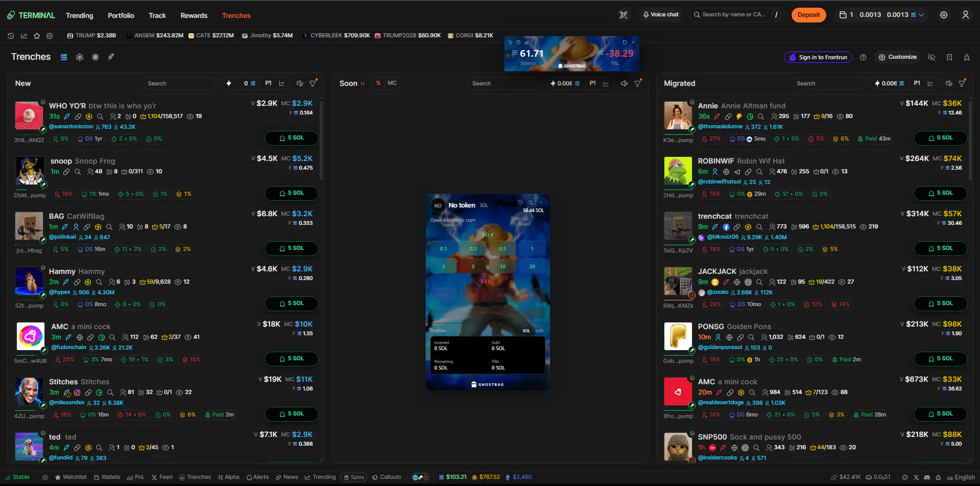This screenshot has width=980, height=486.
Task: Open the Rewards tab
Action: [194, 15]
